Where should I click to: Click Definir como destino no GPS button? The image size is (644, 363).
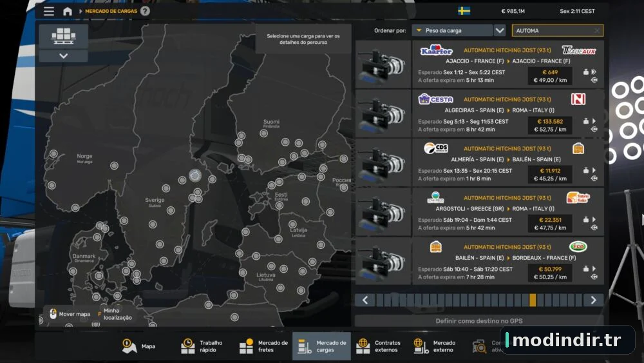tap(479, 320)
